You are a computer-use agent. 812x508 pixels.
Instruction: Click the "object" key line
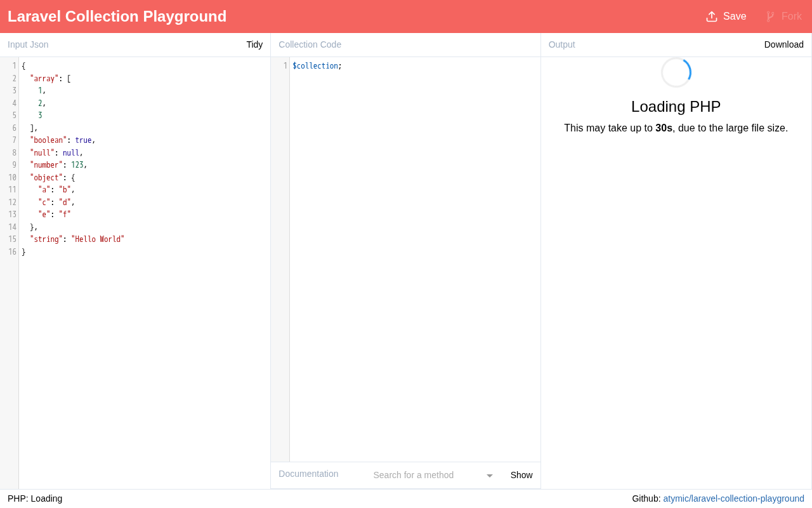[x=52, y=178]
